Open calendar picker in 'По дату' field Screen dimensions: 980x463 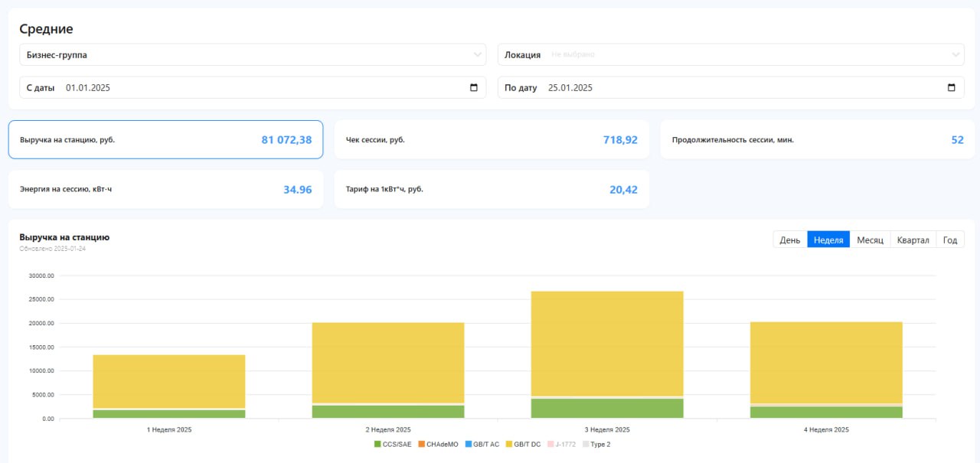coord(952,87)
